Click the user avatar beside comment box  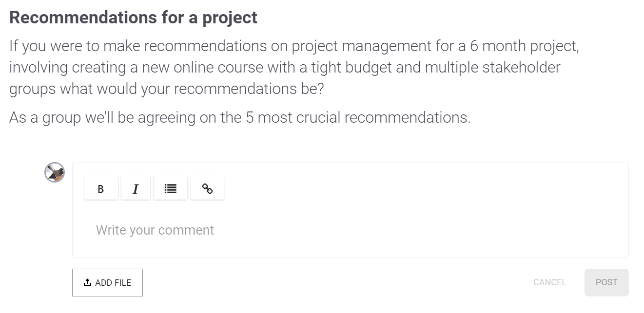click(55, 172)
